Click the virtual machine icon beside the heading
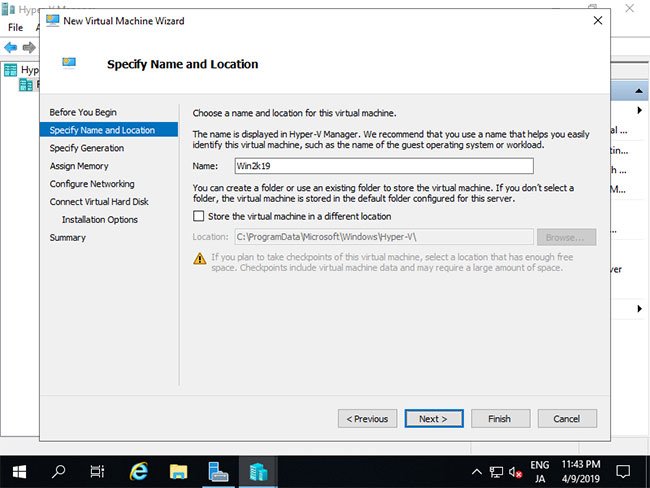Screen dimensions: 650x488 click(x=69, y=63)
